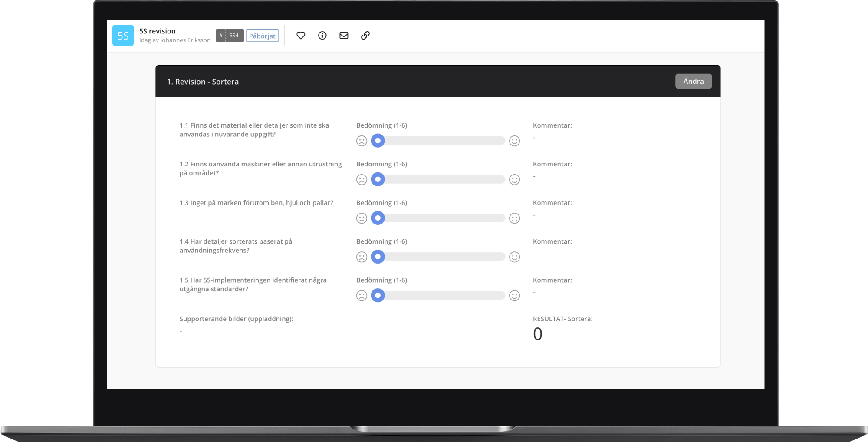Click the Ändra button
Screen dimensions: 868x442
coord(693,81)
